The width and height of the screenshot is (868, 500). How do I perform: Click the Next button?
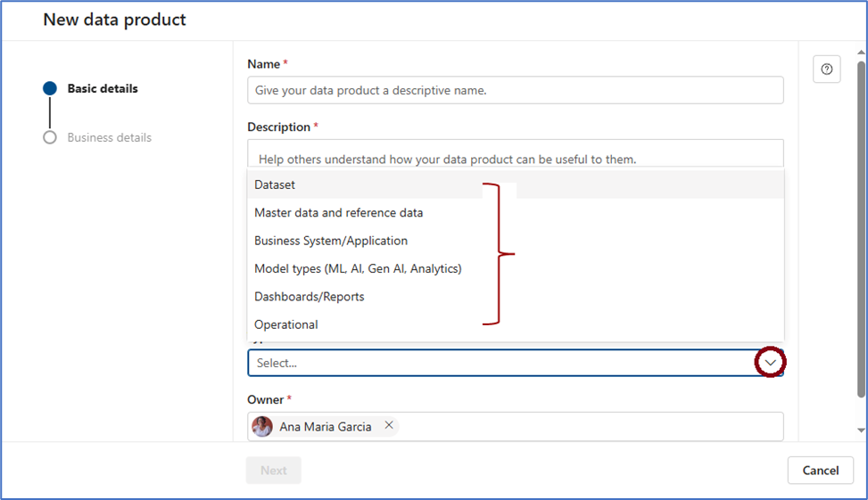(274, 470)
